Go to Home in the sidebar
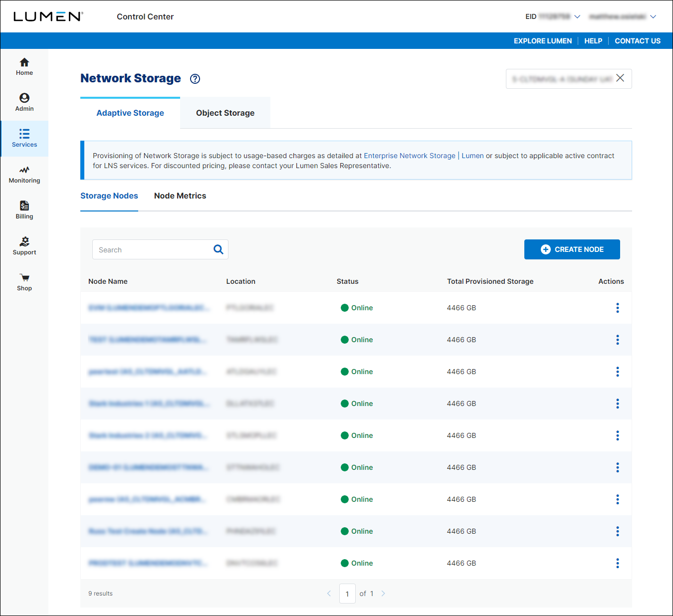This screenshot has height=616, width=673. click(24, 67)
